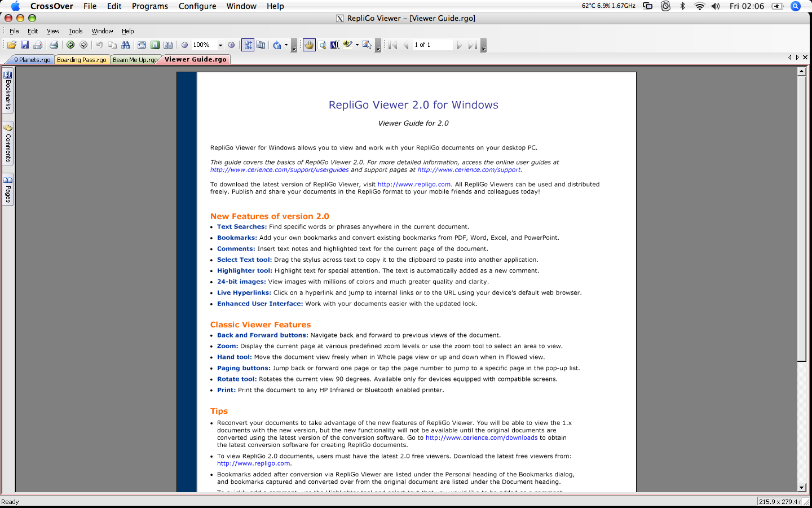Screen dimensions: 812x508
Task: Open the RepliGo View menu
Action: click(53, 31)
